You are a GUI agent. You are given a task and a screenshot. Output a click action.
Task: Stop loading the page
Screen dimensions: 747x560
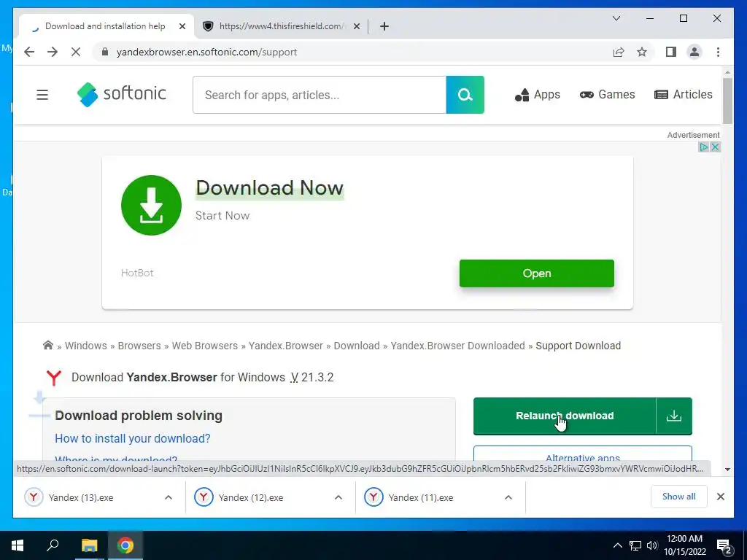pyautogui.click(x=76, y=52)
